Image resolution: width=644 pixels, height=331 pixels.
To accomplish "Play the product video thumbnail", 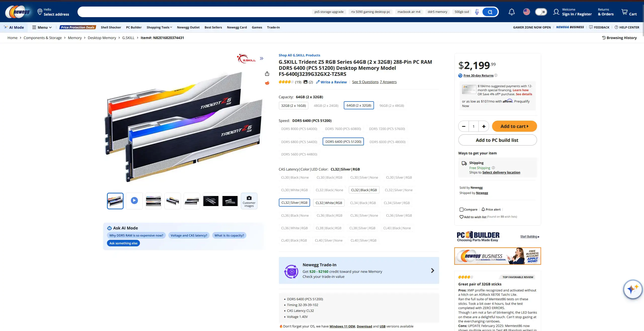I will click(134, 201).
